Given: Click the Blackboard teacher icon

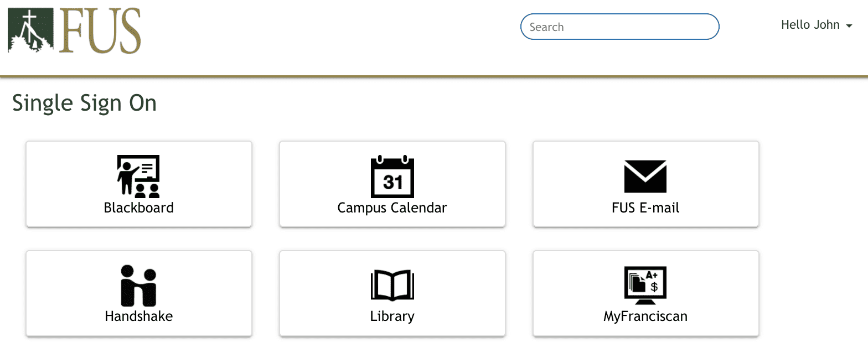Looking at the screenshot, I should pyautogui.click(x=138, y=177).
